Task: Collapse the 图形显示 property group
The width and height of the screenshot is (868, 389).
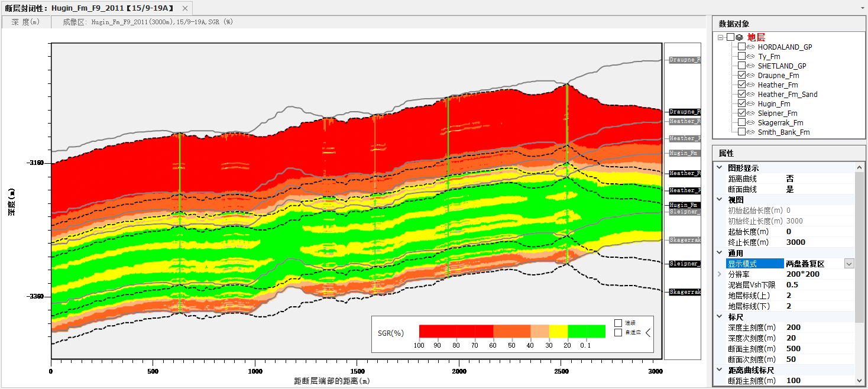Action: click(x=719, y=168)
